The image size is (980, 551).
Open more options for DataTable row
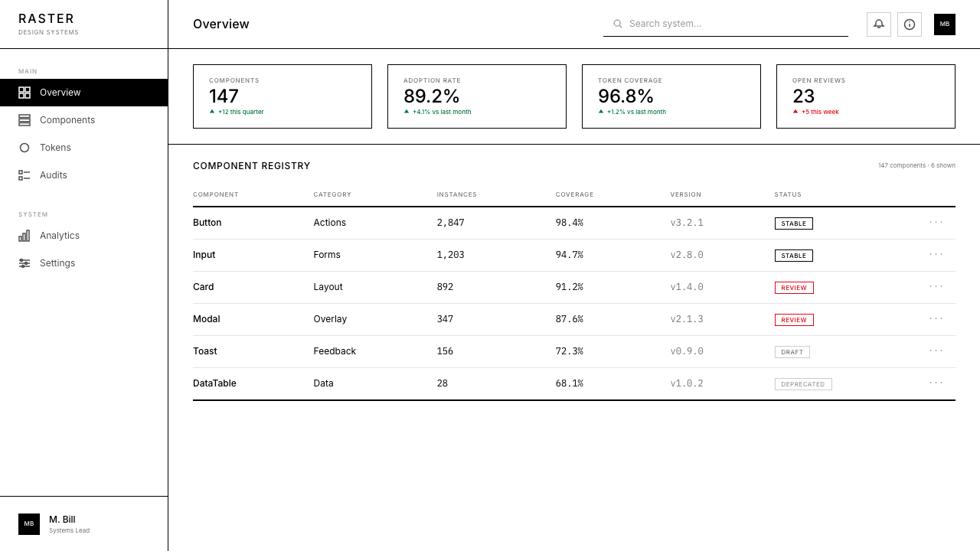[x=936, y=383]
